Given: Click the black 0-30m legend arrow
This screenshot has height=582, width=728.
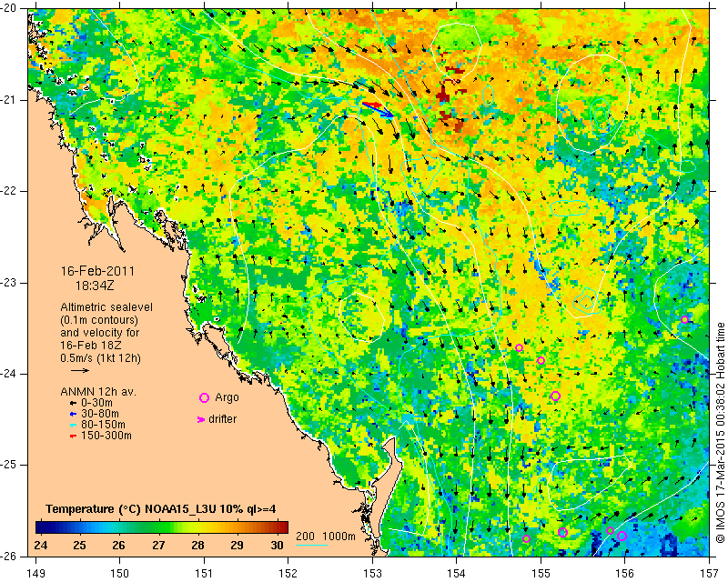Looking at the screenshot, I should pos(73,403).
